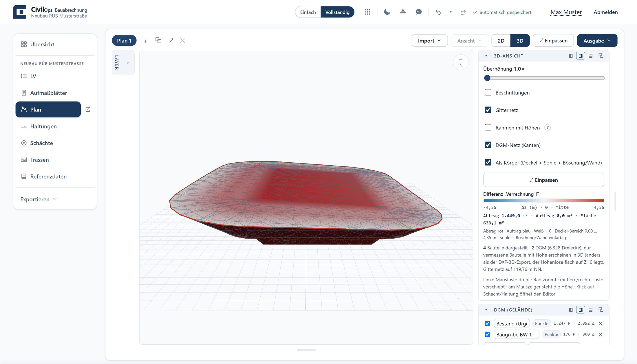Open the Import dropdown
The height and width of the screenshot is (364, 637).
pyautogui.click(x=429, y=41)
